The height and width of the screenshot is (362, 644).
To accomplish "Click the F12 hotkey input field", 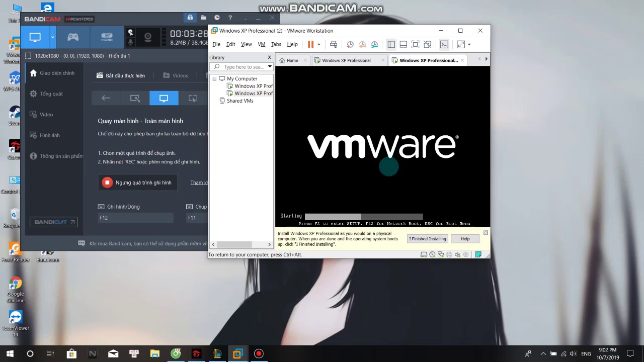I will pyautogui.click(x=136, y=218).
